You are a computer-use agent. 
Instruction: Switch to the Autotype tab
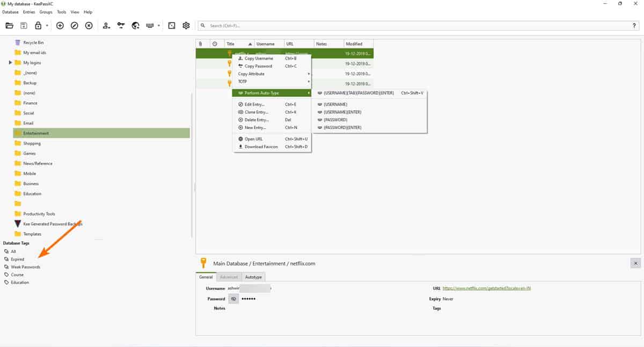(253, 277)
